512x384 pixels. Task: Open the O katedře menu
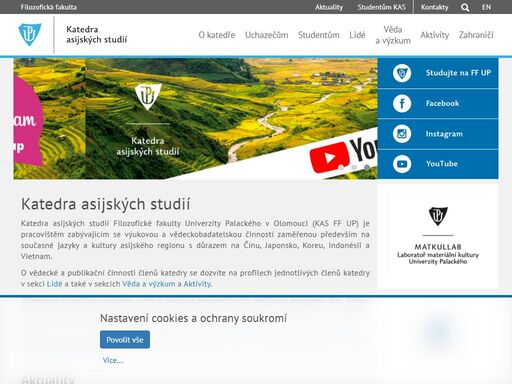pos(217,35)
